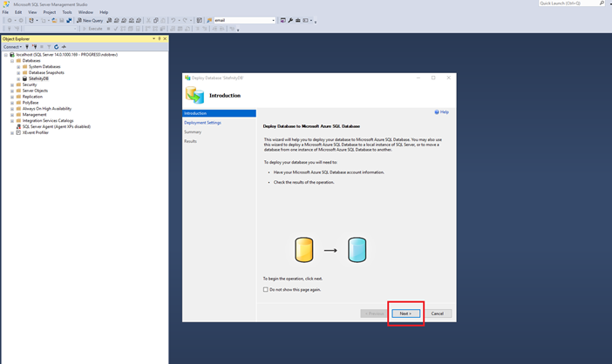612x364 pixels.
Task: Click the Refresh icon in Object Explorer
Action: 56,47
